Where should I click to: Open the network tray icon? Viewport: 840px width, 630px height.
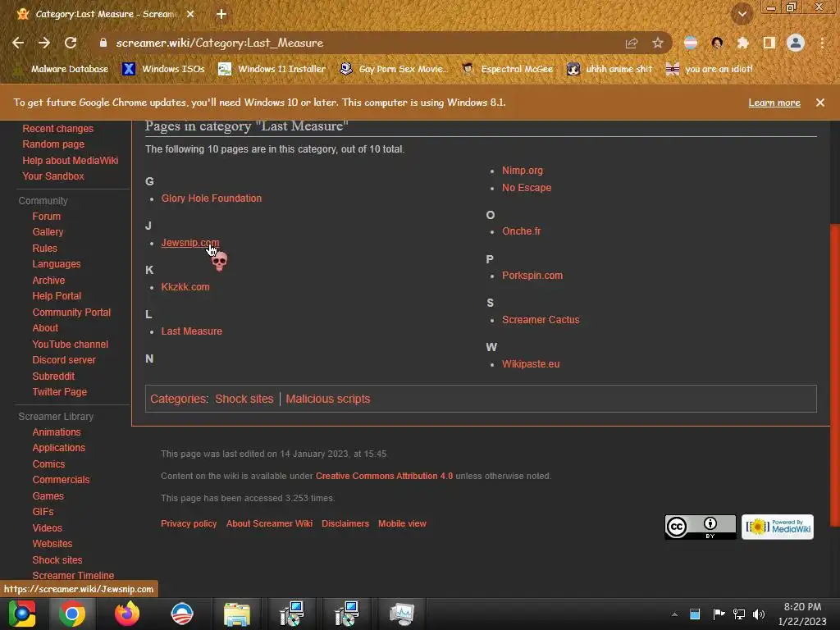tap(739, 614)
